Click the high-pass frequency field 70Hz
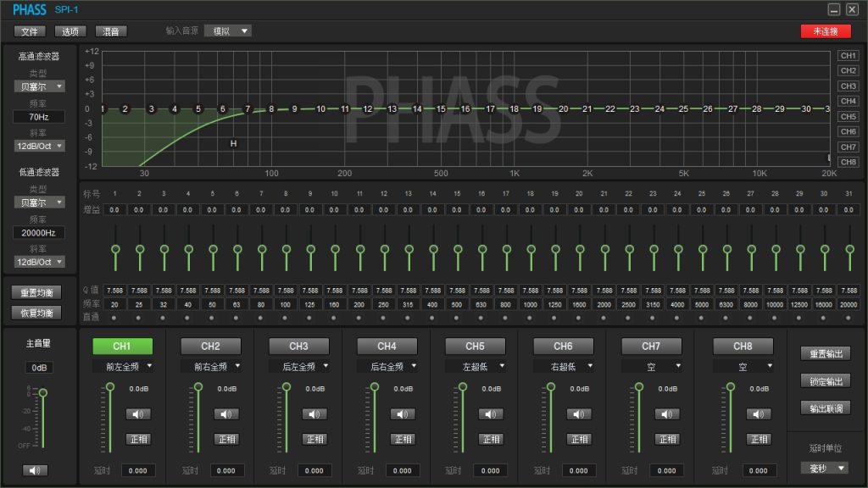This screenshot has width=868, height=488. pos(39,117)
